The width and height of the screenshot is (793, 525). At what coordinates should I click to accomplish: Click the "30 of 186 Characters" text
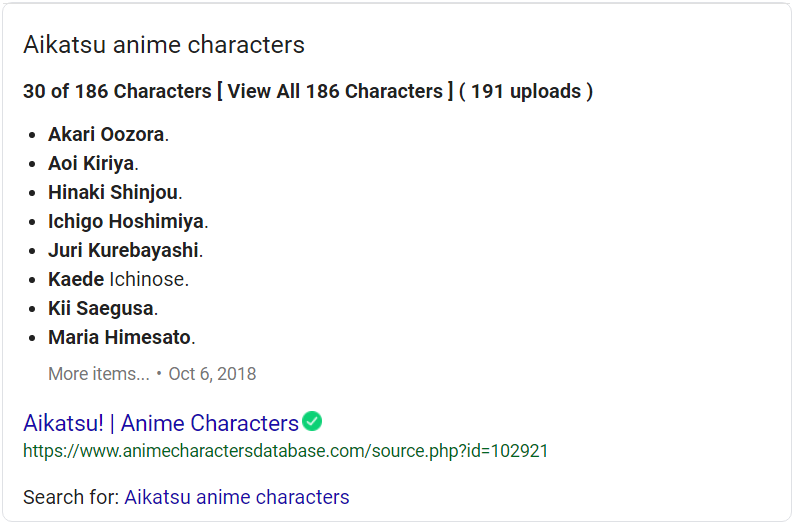coord(117,92)
